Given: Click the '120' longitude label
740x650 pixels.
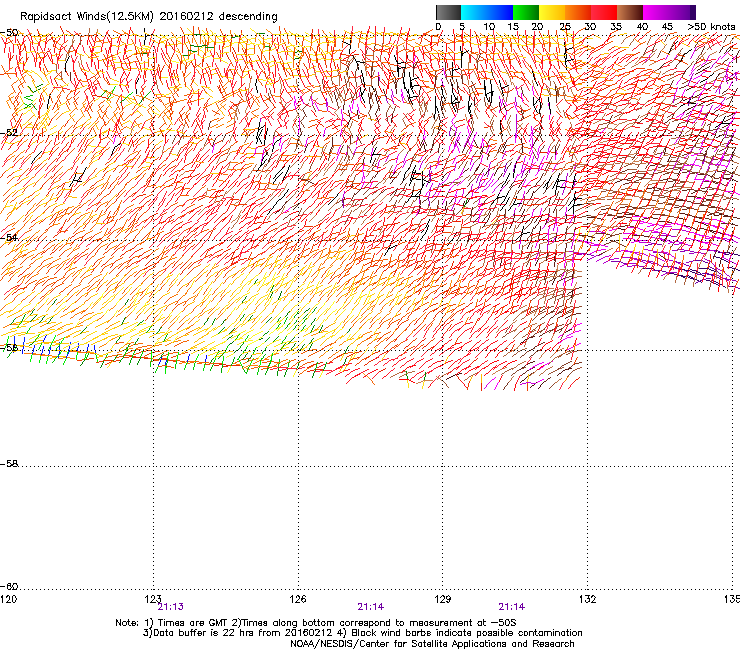Looking at the screenshot, I should [x=8, y=599].
